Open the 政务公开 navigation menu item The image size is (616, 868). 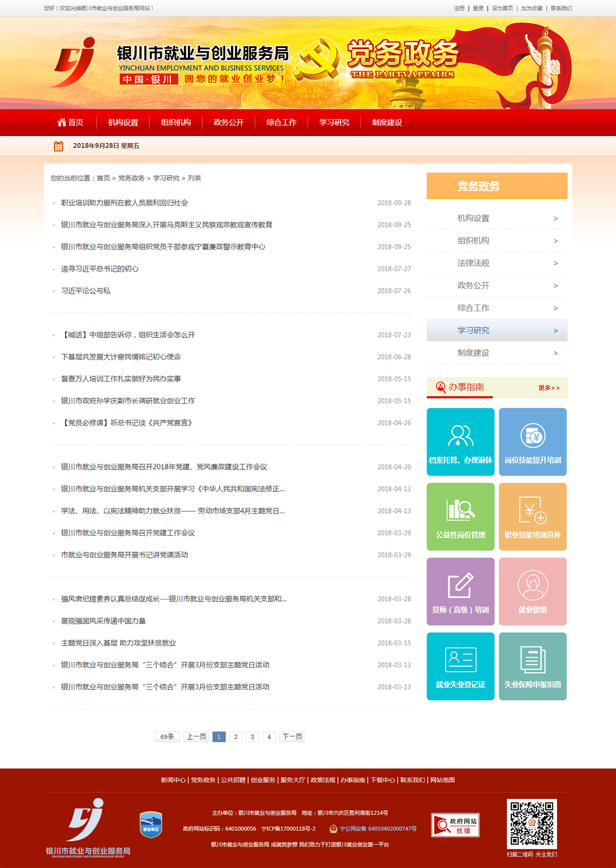click(228, 122)
